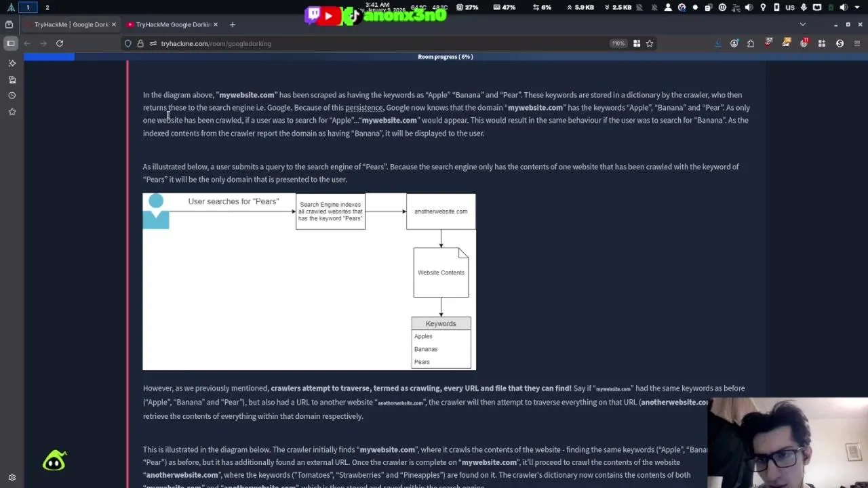Bookmark this page with star icon
The width and height of the screenshot is (868, 488).
(x=650, y=43)
